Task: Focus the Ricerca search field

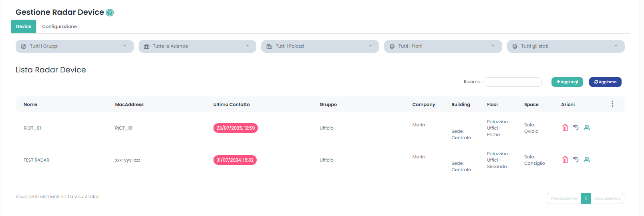Action: coord(513,82)
